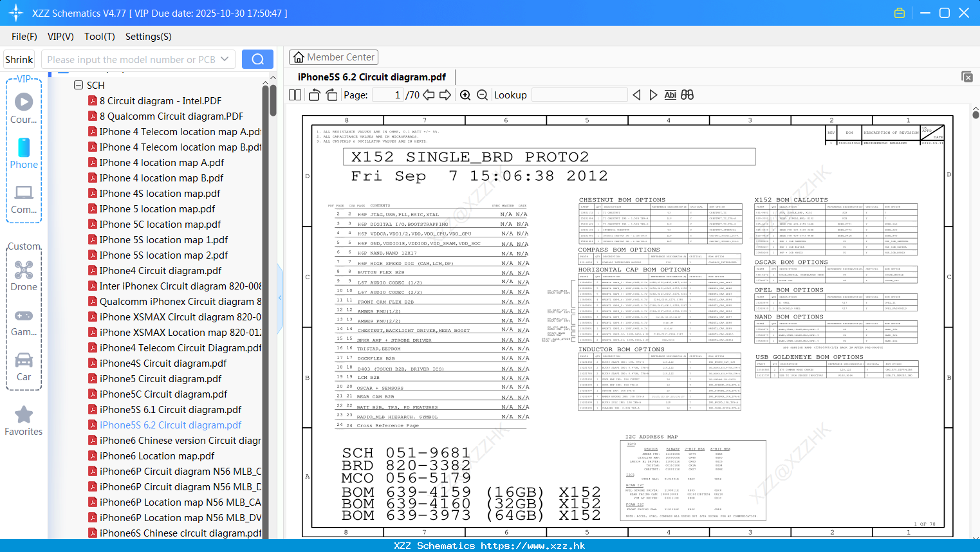This screenshot has width=980, height=552.
Task: Open IPhone 5S location map 1.pdf
Action: [163, 240]
